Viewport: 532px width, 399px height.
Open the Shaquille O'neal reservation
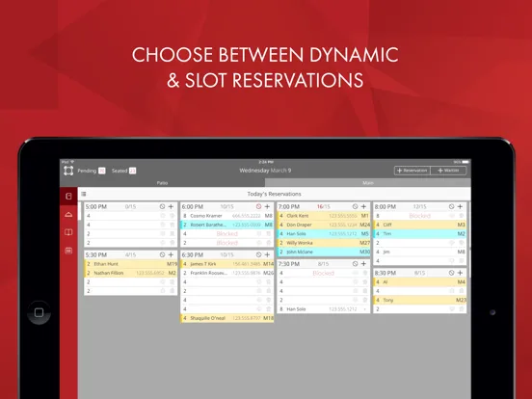227,318
